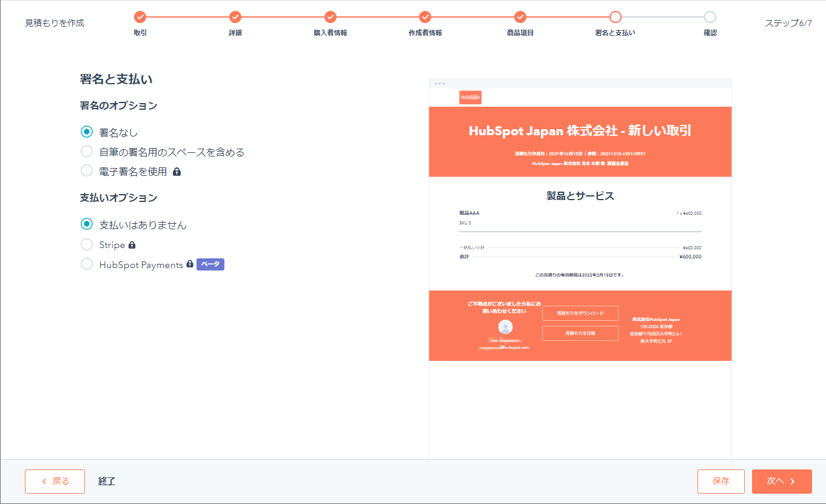Viewport: 826px width, 504px height.
Task: Click the ベータ badge
Action: coord(210,264)
